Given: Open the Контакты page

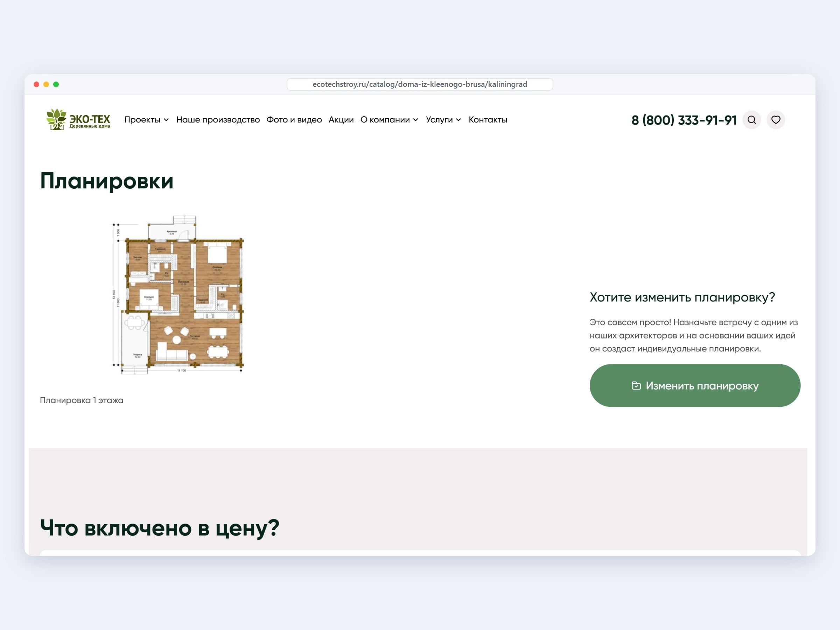Looking at the screenshot, I should coord(488,120).
